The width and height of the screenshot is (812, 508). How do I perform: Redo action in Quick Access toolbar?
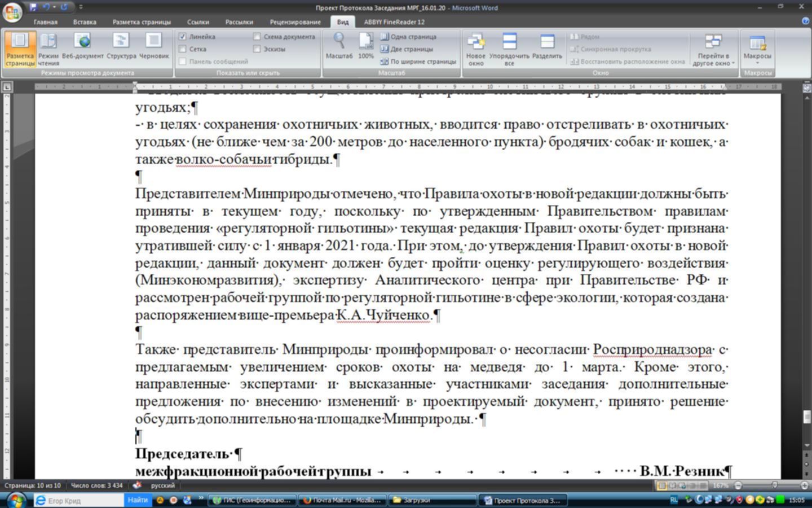(64, 7)
